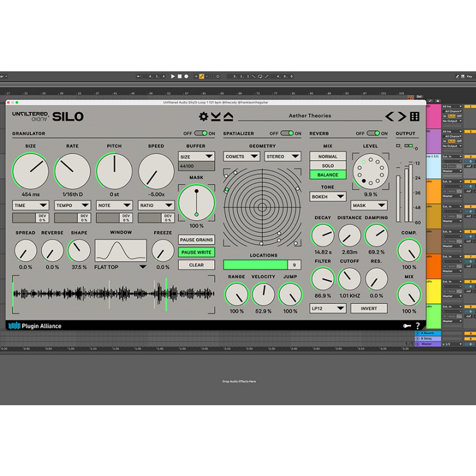
Task: Toggle the Reverb on/off switch
Action: pyautogui.click(x=373, y=133)
